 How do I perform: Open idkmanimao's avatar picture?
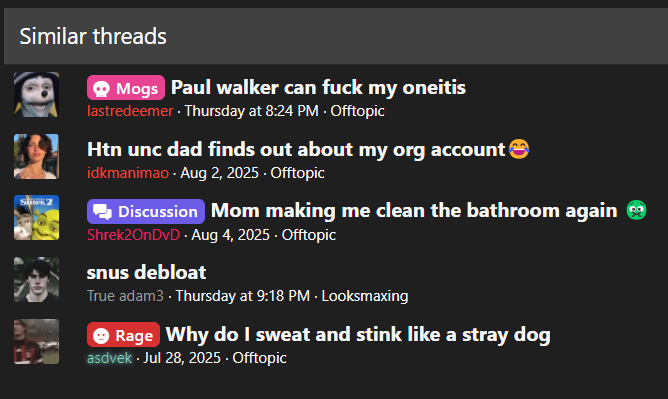(37, 156)
